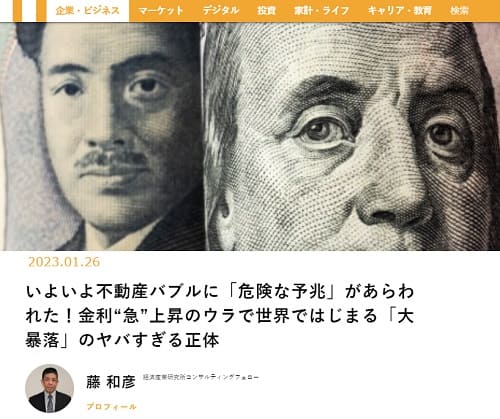Open the 不動産バブル article headline
The width and height of the screenshot is (500, 419).
[x=220, y=316]
